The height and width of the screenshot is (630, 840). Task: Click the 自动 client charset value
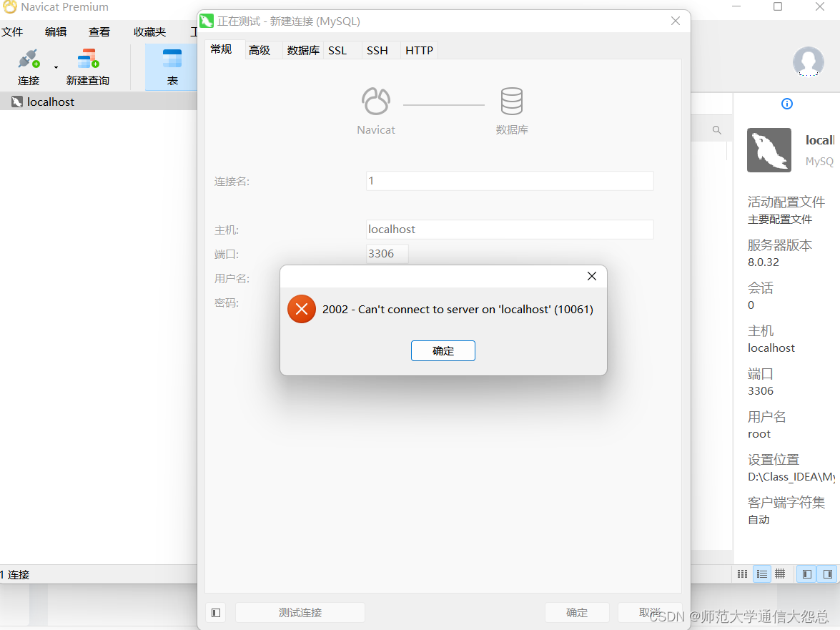click(759, 520)
